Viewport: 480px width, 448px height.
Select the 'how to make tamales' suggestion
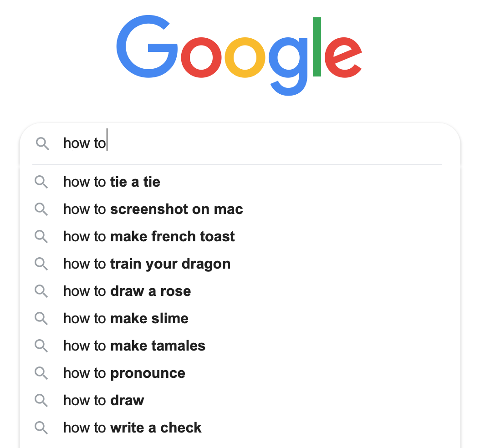[134, 346]
